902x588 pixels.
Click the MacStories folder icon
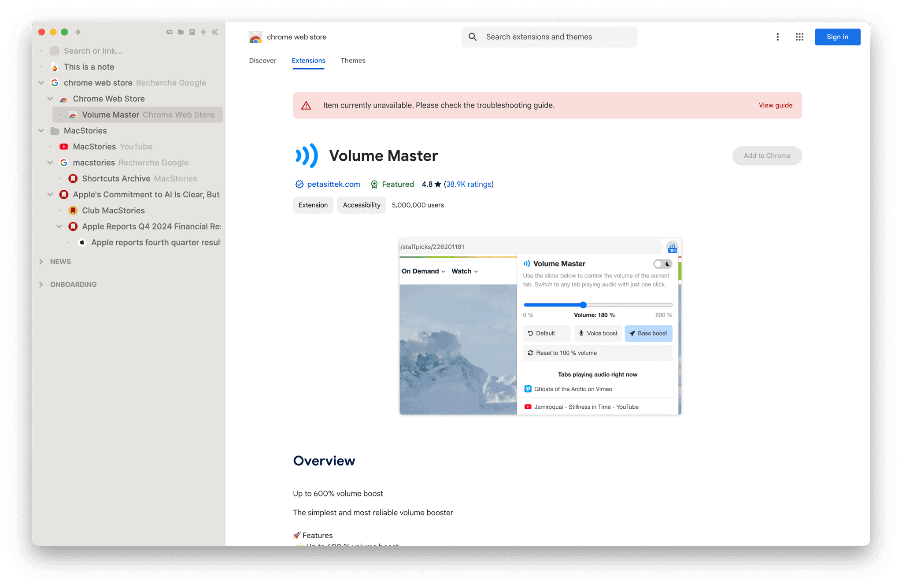55,130
